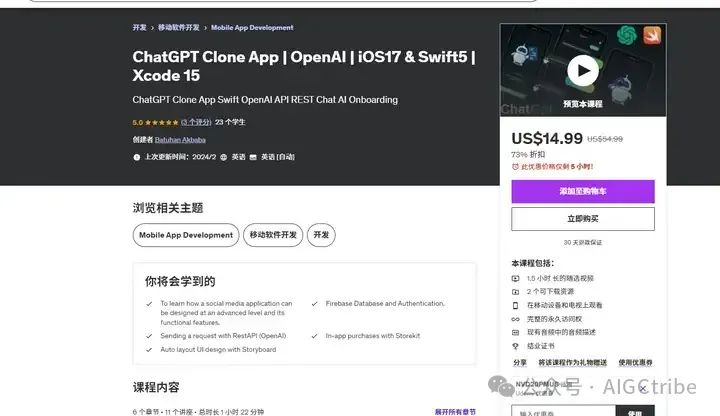Dismiss the applied coupon with the X
The width and height of the screenshot is (720, 416).
[643, 388]
